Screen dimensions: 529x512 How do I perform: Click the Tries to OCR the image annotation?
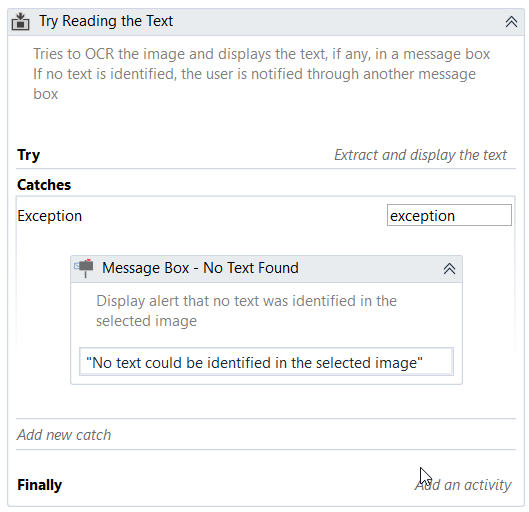click(x=261, y=74)
